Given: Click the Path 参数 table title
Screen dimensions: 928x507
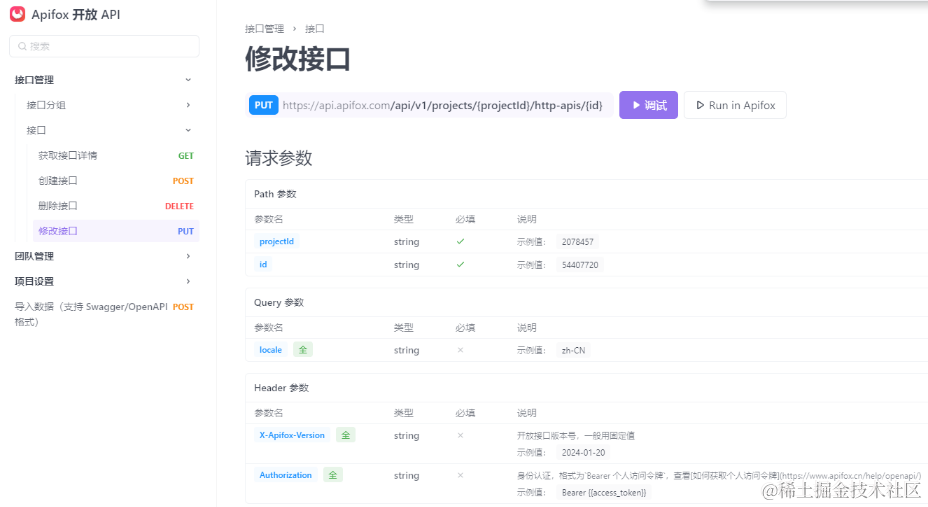Looking at the screenshot, I should (275, 194).
